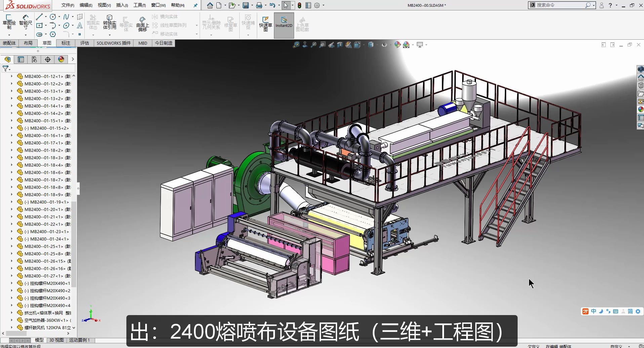Open the Help question-mark button
Screen dimensions: 644x348
(610, 5)
